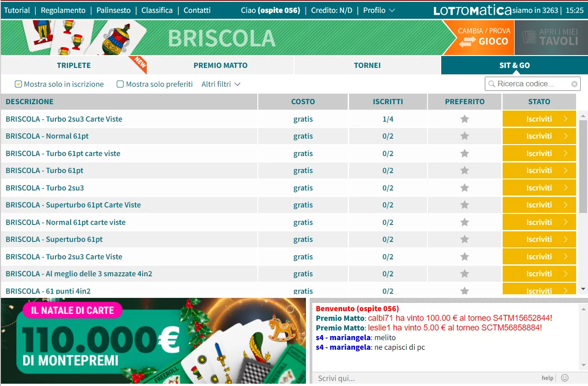Star the Turbo 2su3 Carte Viste 1/4 table
This screenshot has height=386, width=588.
pyautogui.click(x=465, y=119)
